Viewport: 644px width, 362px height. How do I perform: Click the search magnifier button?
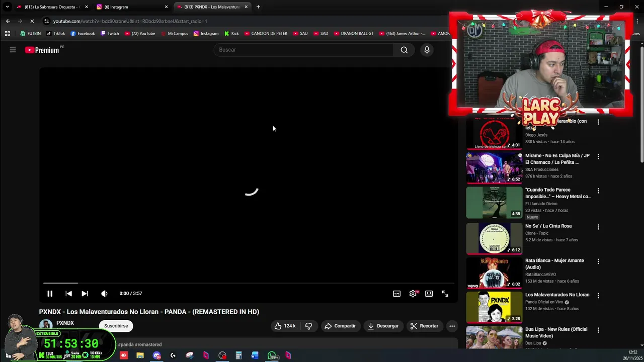404,50
